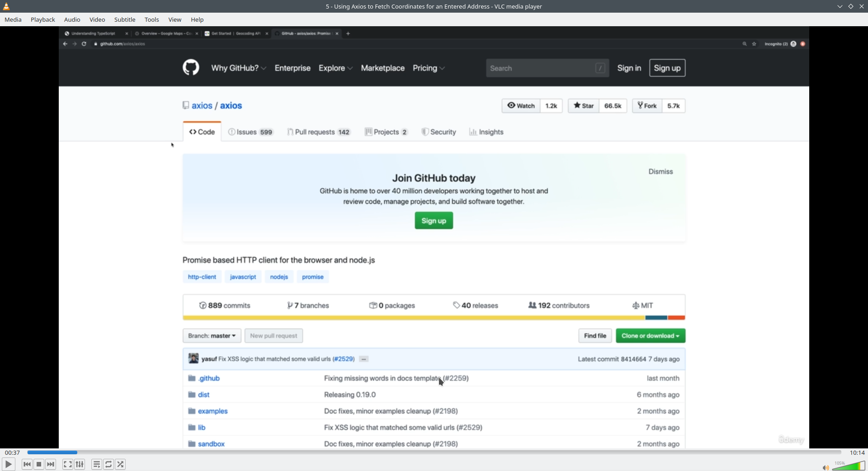Open the Insights tab

[486, 132]
